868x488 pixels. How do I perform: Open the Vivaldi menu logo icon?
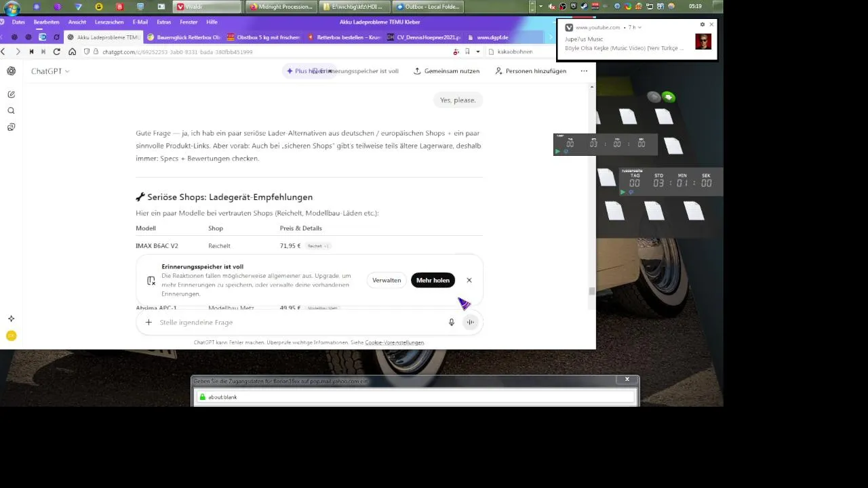1,22
